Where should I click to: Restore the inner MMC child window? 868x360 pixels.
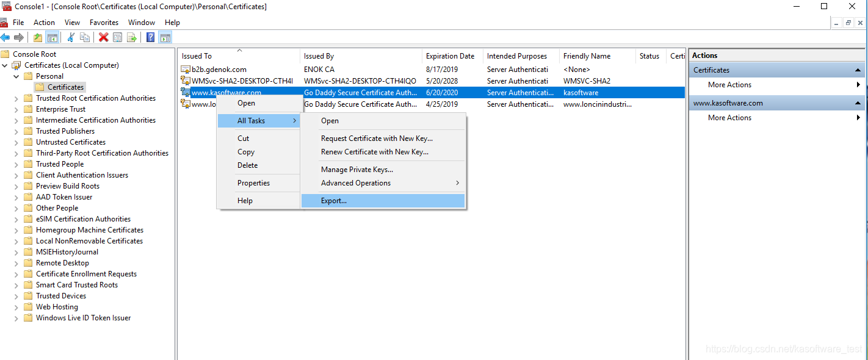pos(848,23)
